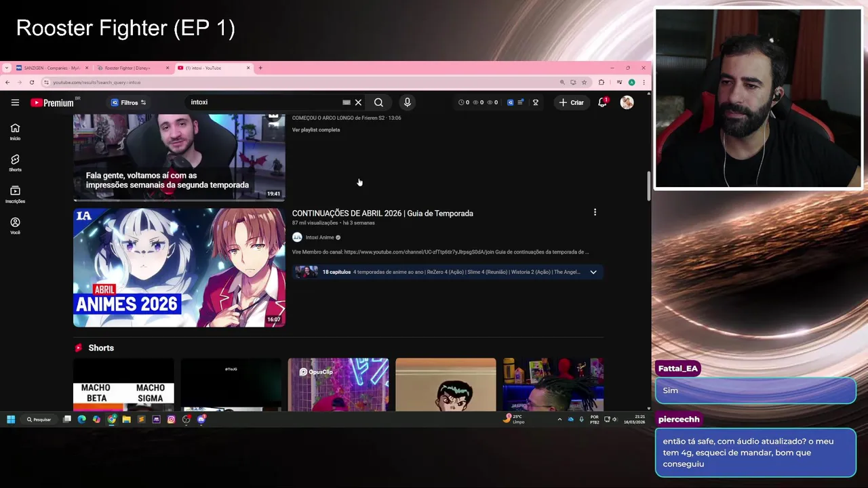Viewport: 868px width, 488px height.
Task: Bookmark this page with the star
Action: coord(584,82)
